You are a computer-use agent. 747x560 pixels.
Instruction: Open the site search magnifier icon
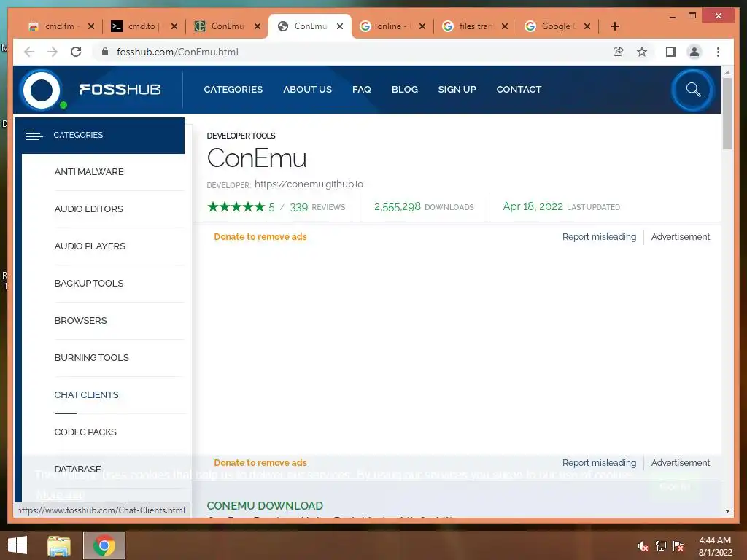pos(693,90)
